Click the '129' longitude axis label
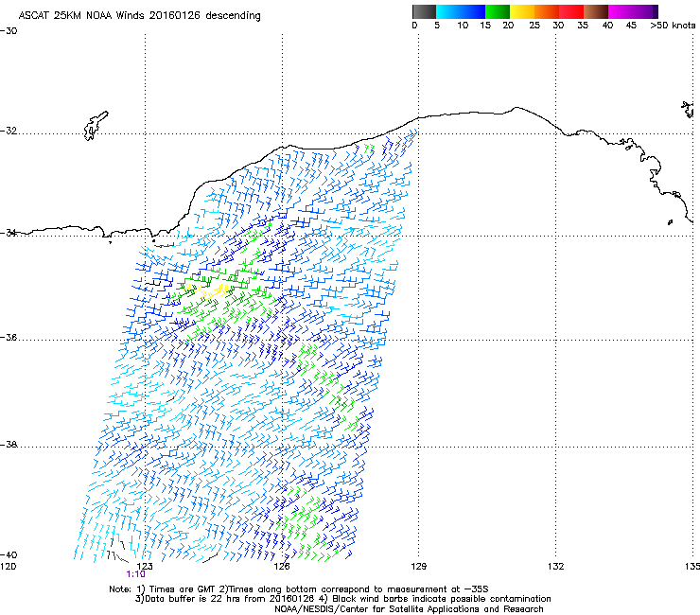 point(418,567)
